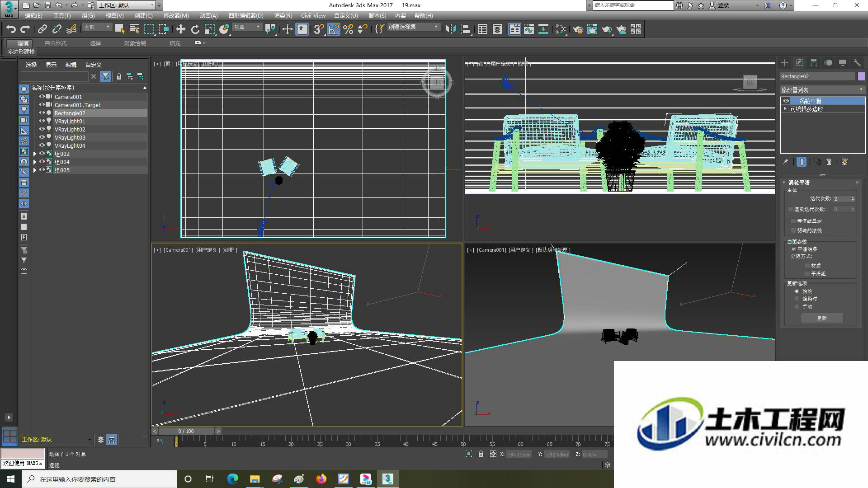Click the object name field Rectangle02
Screen dimensions: 868x488
(x=818, y=76)
